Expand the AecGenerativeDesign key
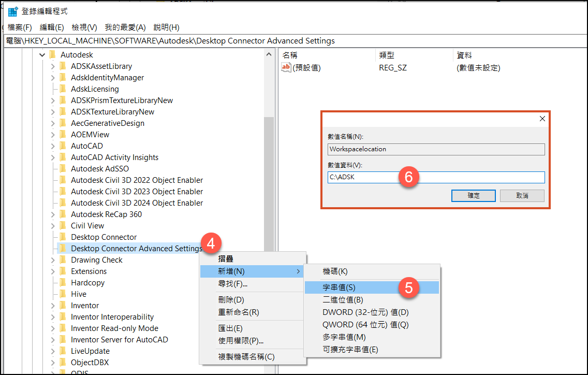Image resolution: width=588 pixels, height=375 pixels. tap(53, 123)
